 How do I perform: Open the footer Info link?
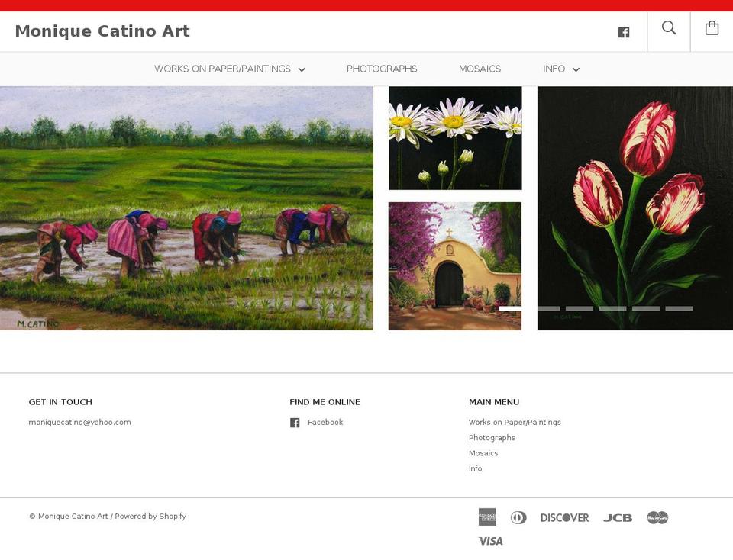(476, 468)
